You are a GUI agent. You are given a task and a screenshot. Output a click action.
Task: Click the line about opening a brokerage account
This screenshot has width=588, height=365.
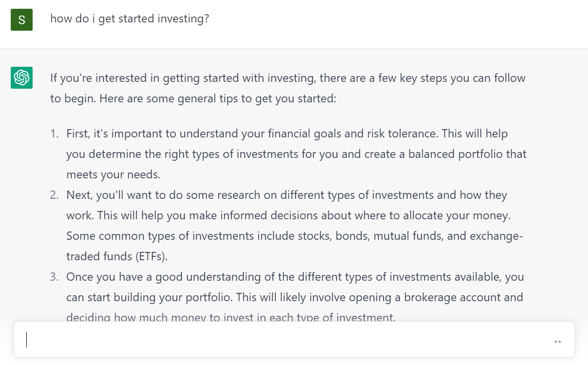(294, 297)
